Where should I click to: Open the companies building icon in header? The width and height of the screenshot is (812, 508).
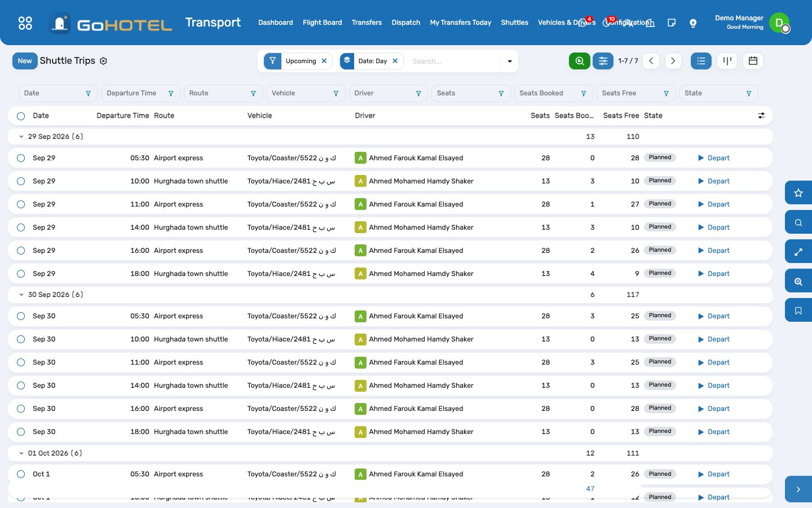coord(651,23)
